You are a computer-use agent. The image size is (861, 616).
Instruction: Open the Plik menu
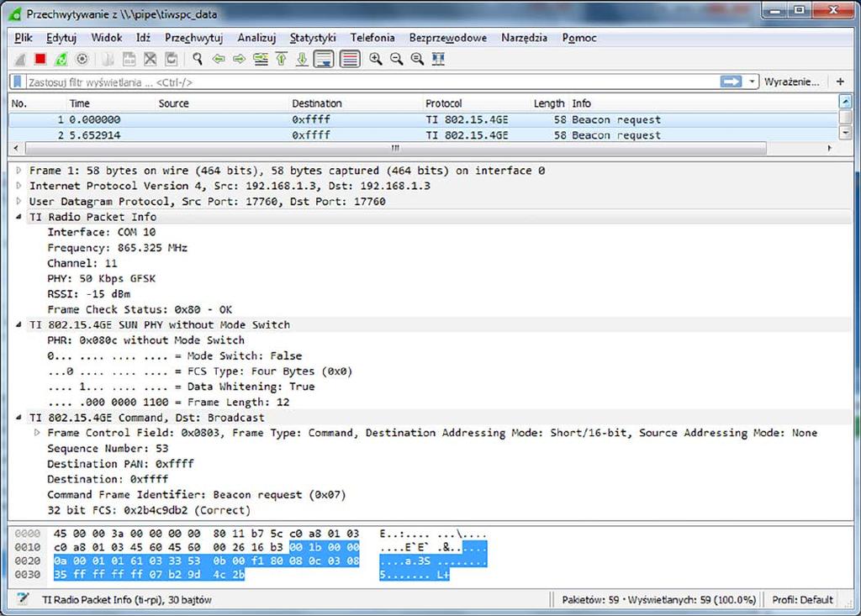point(23,38)
